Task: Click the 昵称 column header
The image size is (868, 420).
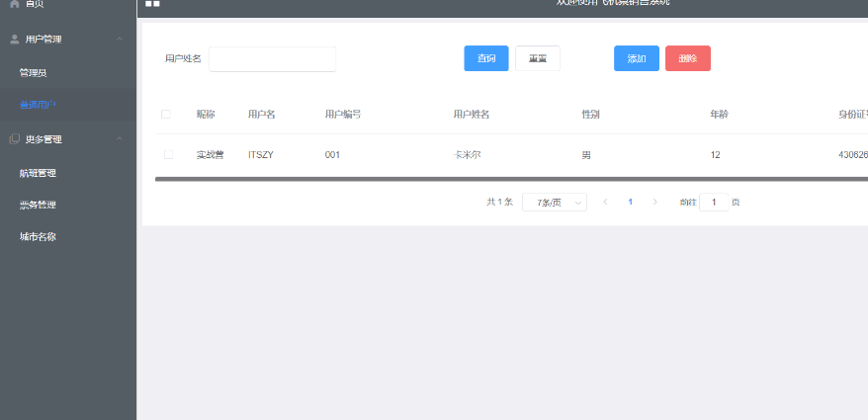Action: (206, 115)
